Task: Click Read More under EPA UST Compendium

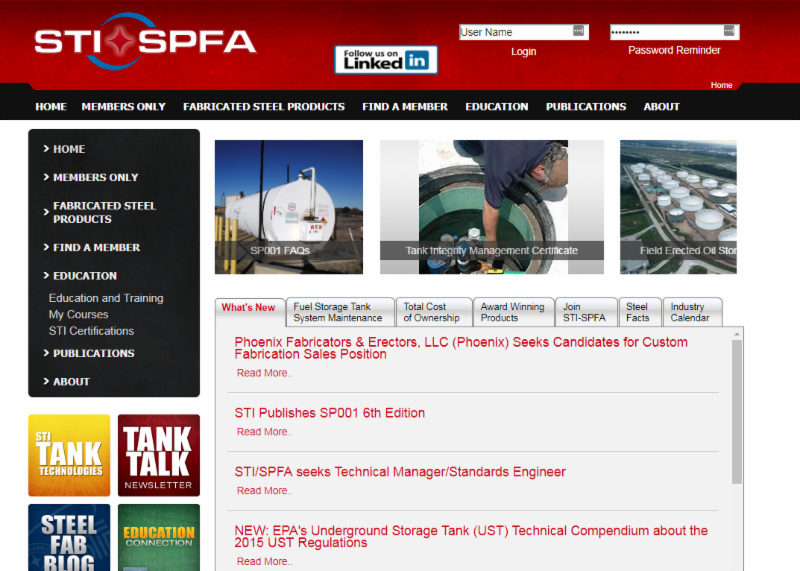Action: coord(264,561)
